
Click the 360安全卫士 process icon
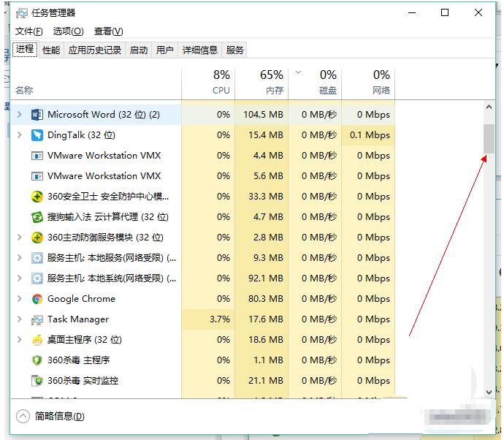pos(37,197)
